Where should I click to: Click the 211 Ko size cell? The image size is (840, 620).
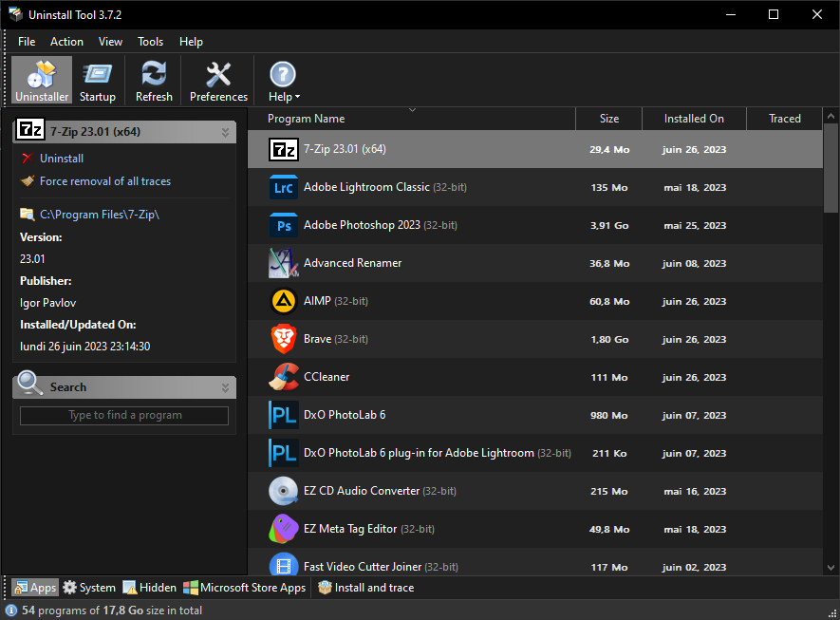[x=609, y=453]
